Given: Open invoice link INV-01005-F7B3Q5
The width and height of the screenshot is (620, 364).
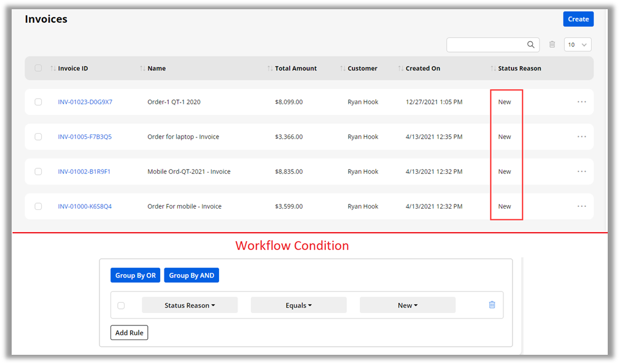Looking at the screenshot, I should click(85, 137).
